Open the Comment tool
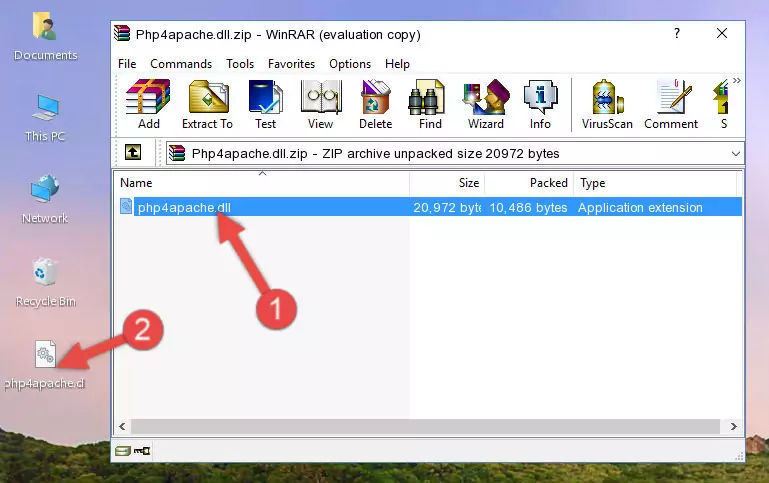Screen dimensions: 769x483 [671, 104]
